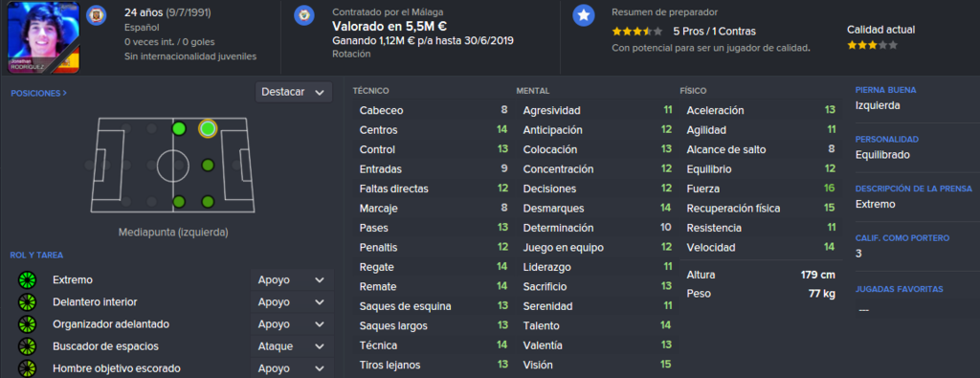Viewport: 980px width, 378px height.
Task: Click the blue star coach report icon
Action: (584, 16)
